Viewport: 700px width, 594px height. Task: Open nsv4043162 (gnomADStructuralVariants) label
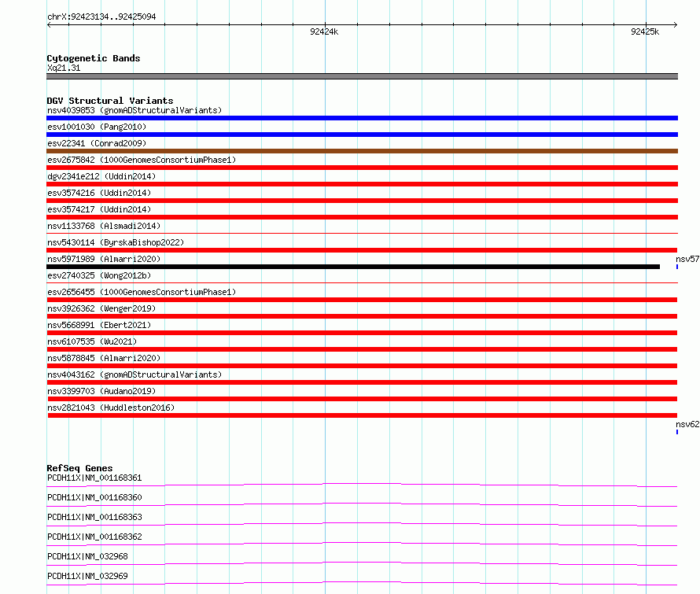(134, 374)
